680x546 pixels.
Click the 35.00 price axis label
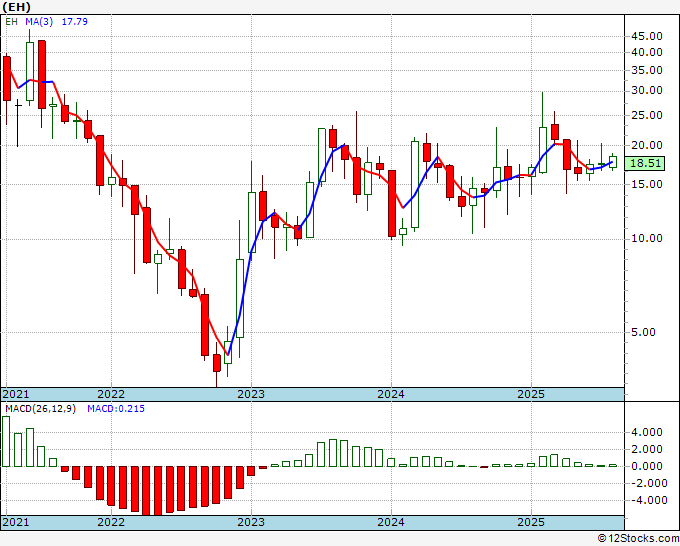click(x=647, y=70)
